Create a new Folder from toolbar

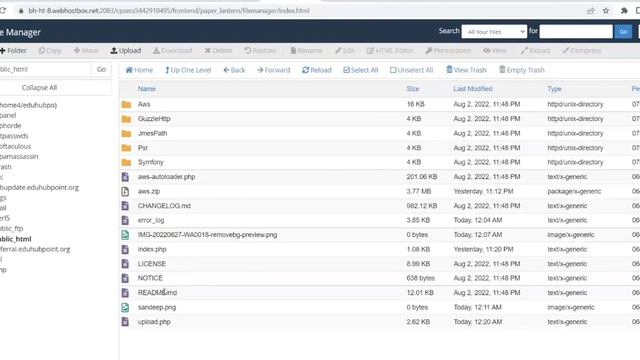pyautogui.click(x=13, y=51)
